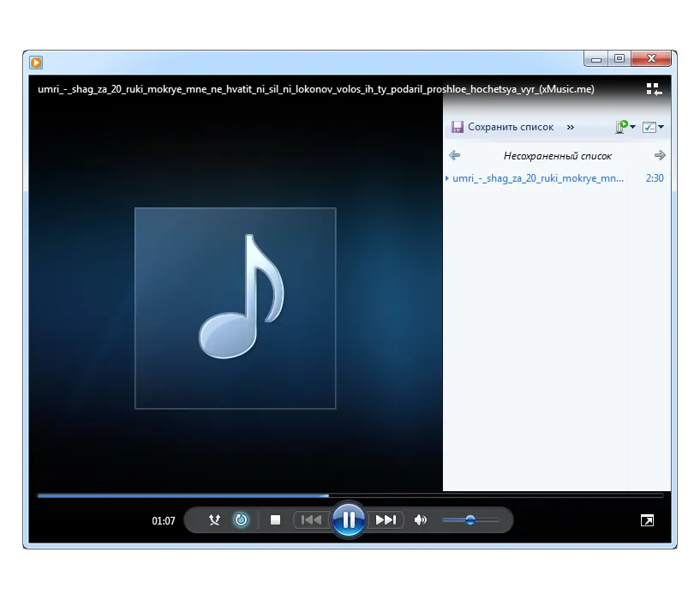Viewport: 700px width, 600px height.
Task: Open list options checkmark dropdown
Action: point(653,127)
